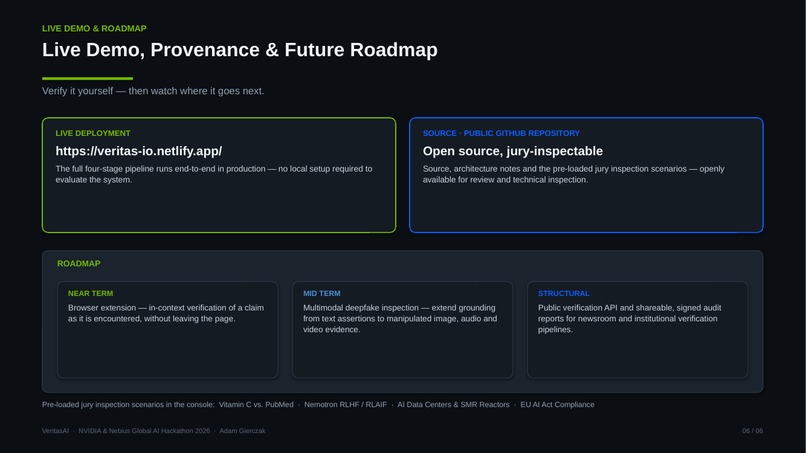Click the source and architecture notes description

(x=573, y=174)
